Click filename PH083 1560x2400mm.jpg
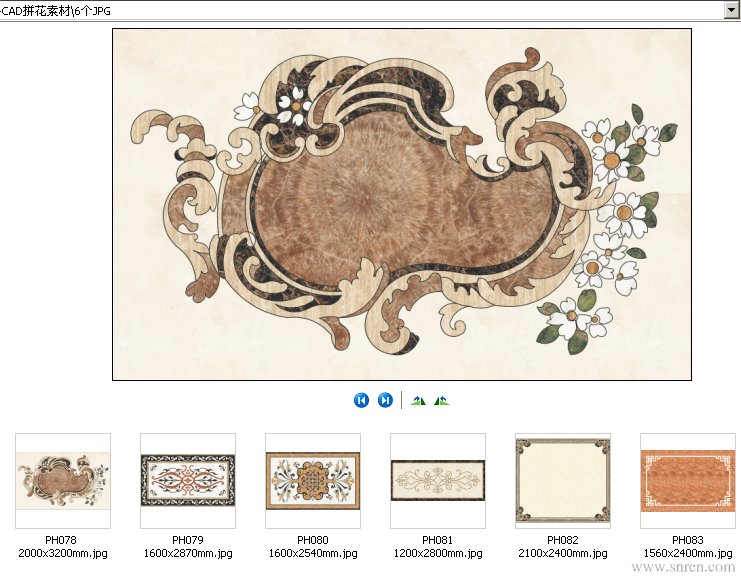The height and width of the screenshot is (577, 741). [688, 547]
